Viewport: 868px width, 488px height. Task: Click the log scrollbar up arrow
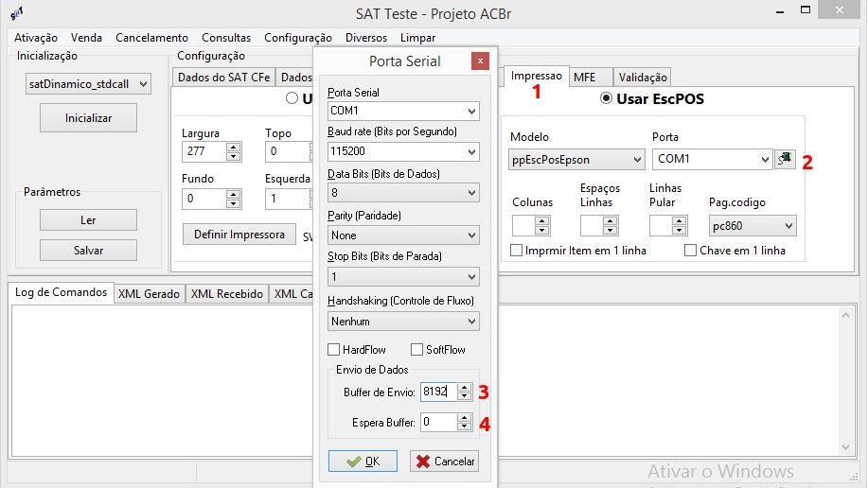tap(845, 315)
